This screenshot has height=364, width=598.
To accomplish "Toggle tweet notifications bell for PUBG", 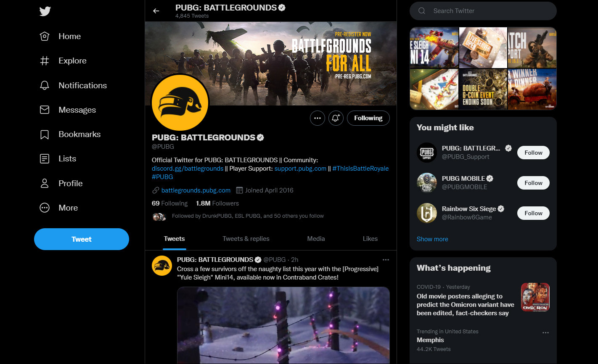I will point(336,118).
